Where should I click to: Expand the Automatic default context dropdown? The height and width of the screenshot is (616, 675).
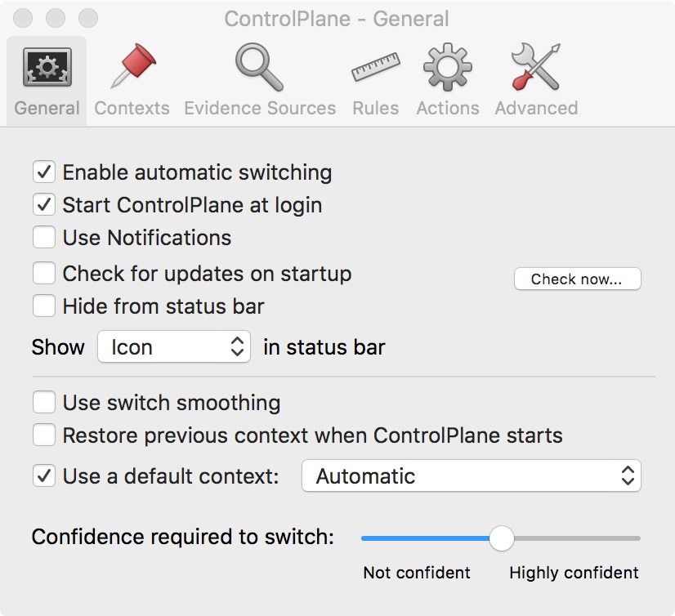pyautogui.click(x=472, y=475)
